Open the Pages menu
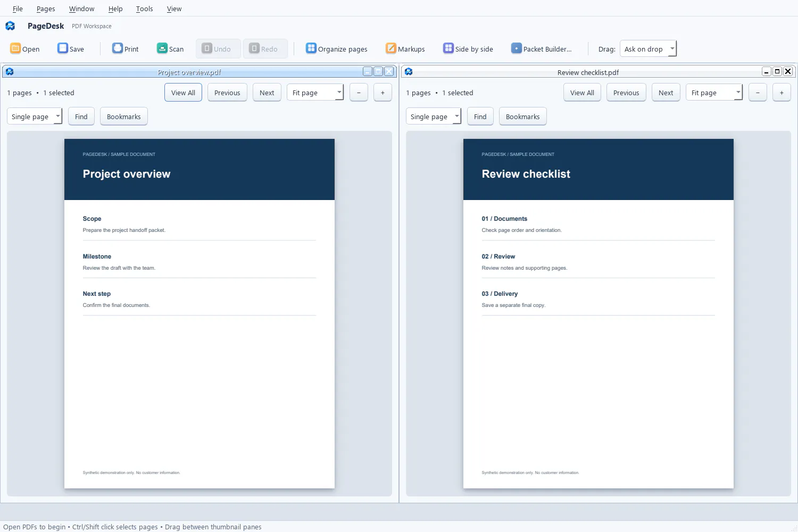This screenshot has height=532, width=798. (46, 9)
